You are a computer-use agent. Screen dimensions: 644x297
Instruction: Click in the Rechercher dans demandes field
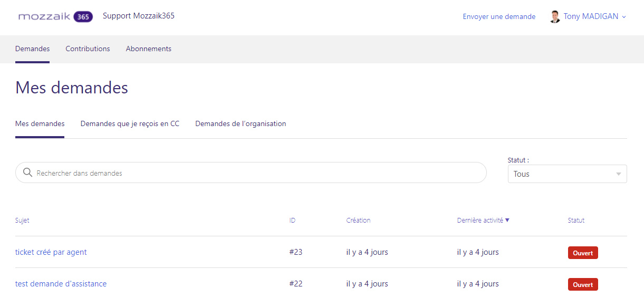point(251,173)
